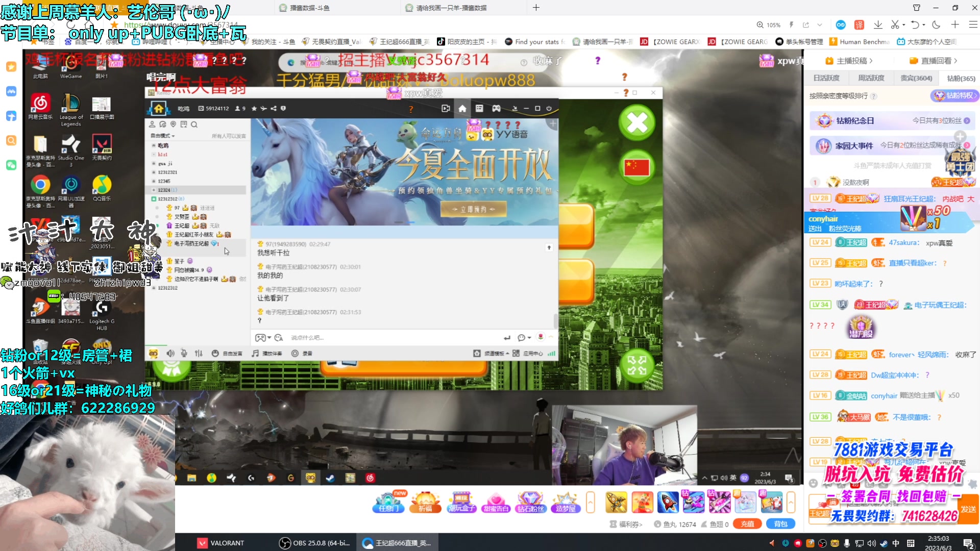Click the chat scroll-to-top arrow
The image size is (980, 551).
tap(549, 247)
